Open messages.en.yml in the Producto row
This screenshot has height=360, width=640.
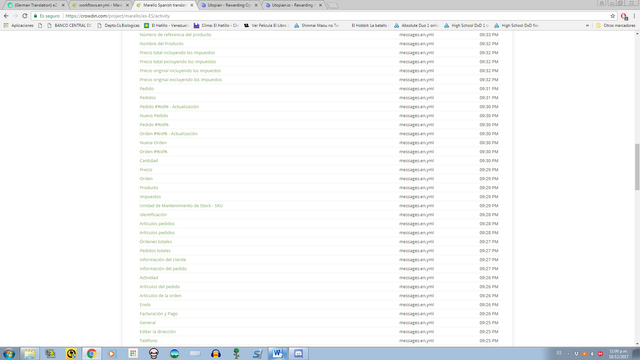[416, 187]
